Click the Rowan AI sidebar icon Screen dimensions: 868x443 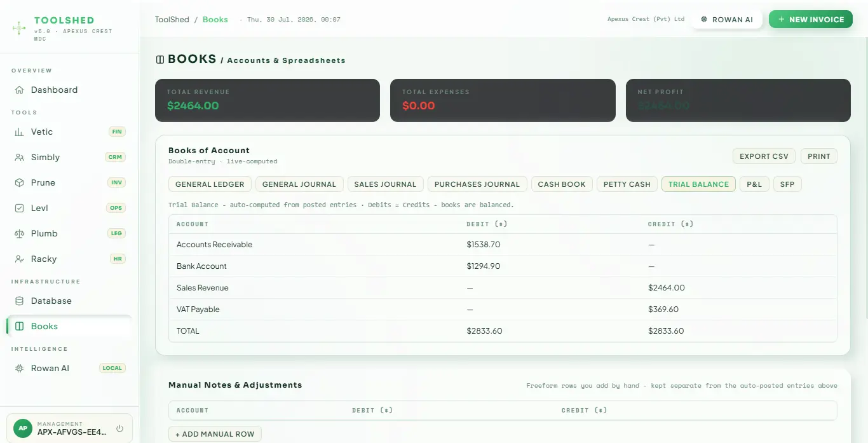coord(19,369)
